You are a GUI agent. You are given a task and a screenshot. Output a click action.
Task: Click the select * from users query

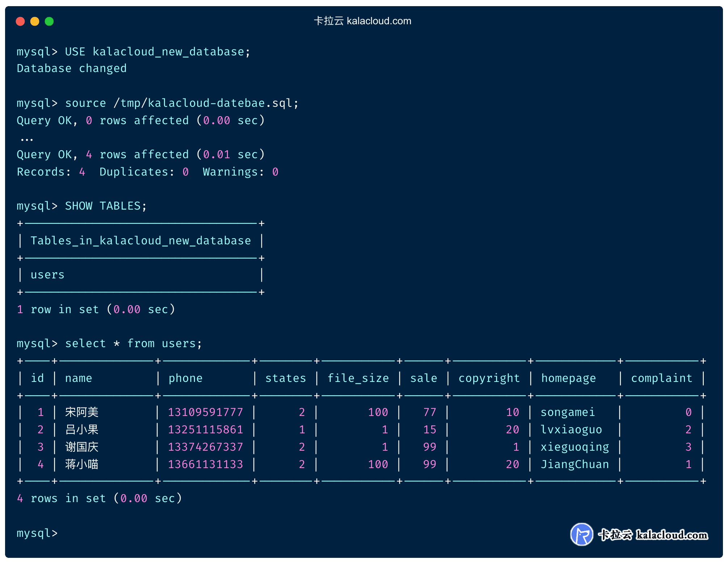(x=133, y=343)
